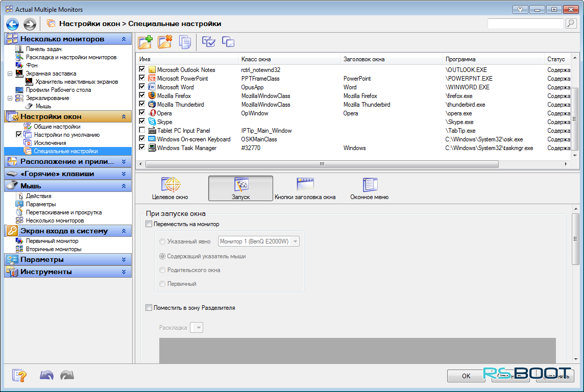The height and width of the screenshot is (392, 584).
Task: Click the uncheck all rules toolbar icon
Action: pyautogui.click(x=228, y=42)
